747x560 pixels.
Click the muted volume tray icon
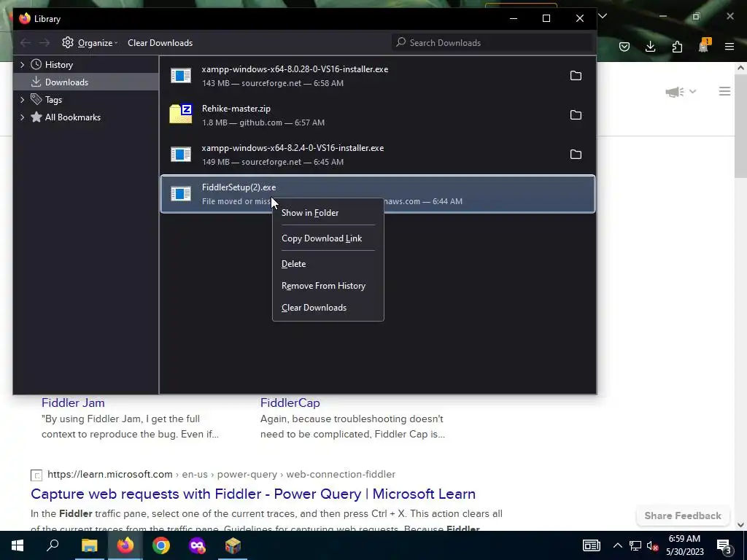[651, 546]
